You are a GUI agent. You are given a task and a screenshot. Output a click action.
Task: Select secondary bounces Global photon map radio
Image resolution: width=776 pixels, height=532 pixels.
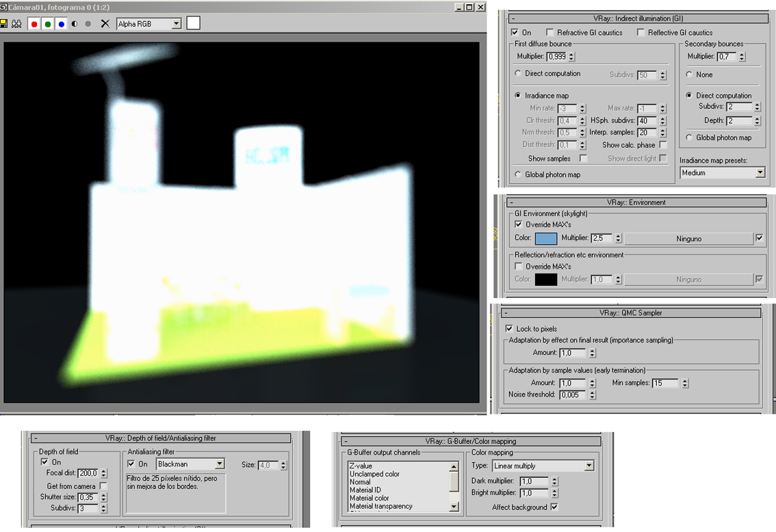point(689,137)
